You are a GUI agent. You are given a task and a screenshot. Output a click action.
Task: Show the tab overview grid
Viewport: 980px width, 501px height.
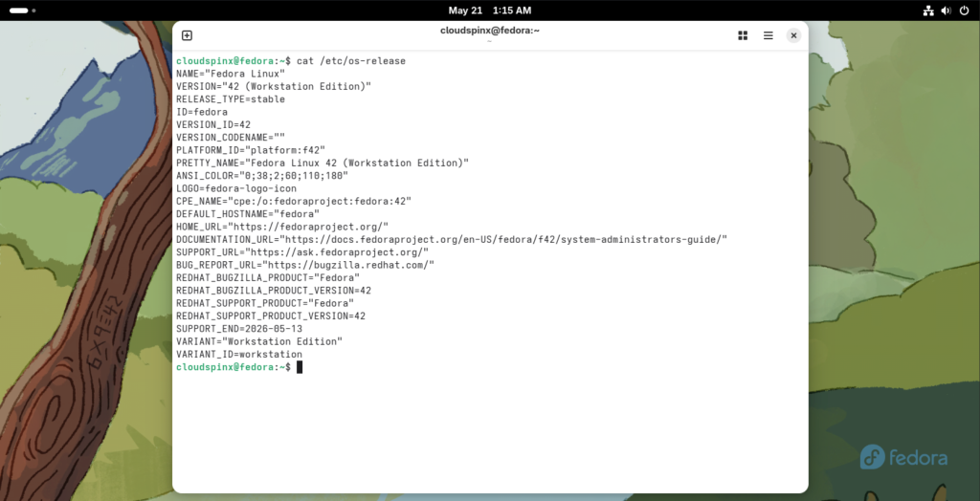(743, 35)
